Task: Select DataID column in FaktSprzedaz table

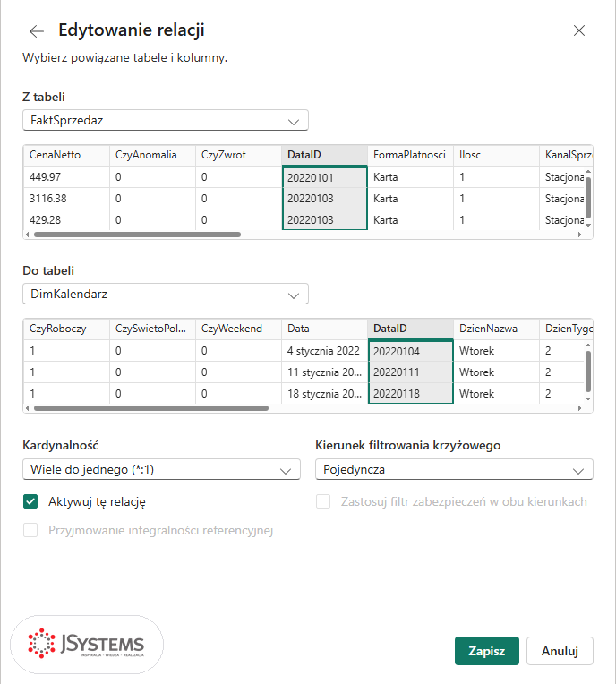Action: coord(324,155)
